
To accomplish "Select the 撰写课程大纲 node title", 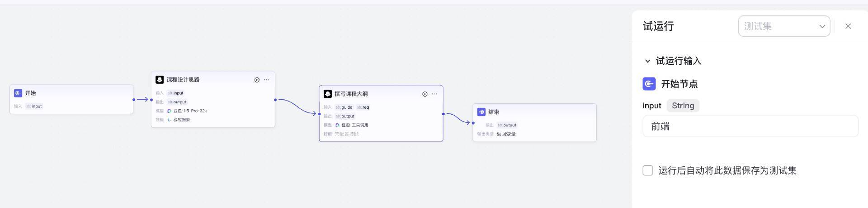I will point(351,94).
